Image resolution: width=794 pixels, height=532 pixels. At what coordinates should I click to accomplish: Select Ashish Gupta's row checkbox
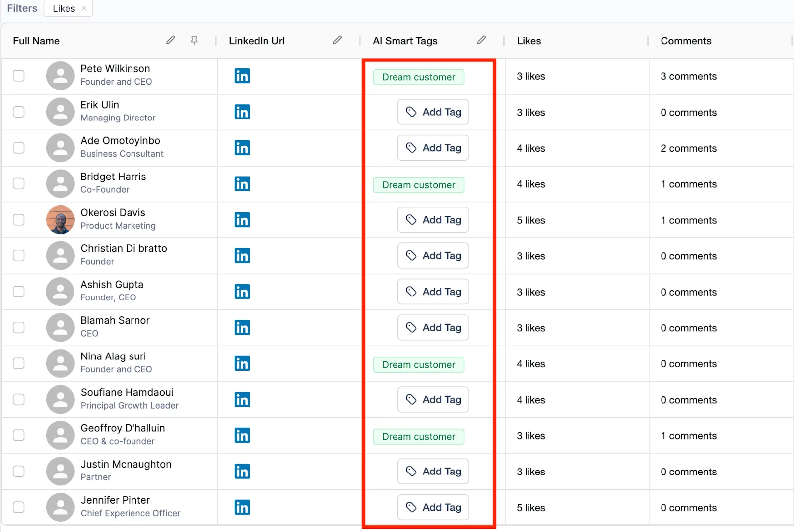[x=19, y=292]
